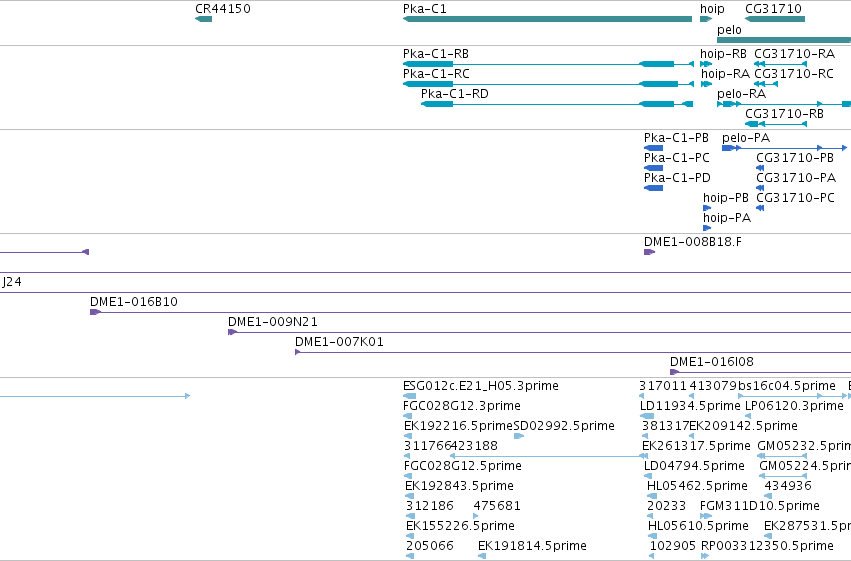Viewport: 851px width, 561px height.
Task: Select clone DME1-007K01
Action: 573,353
